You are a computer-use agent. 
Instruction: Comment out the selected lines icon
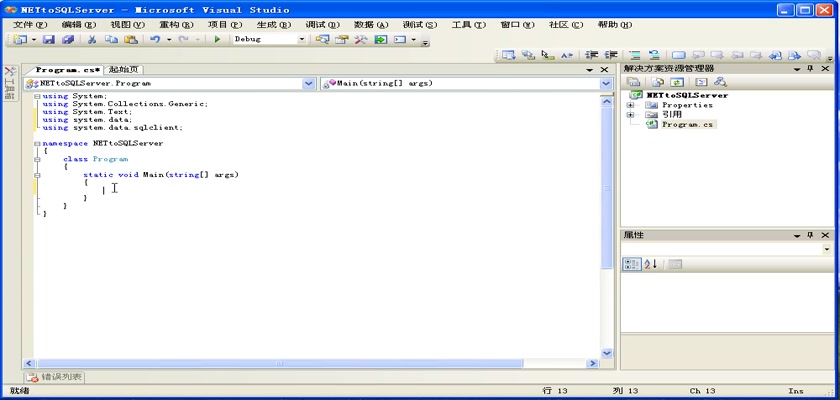pyautogui.click(x=635, y=55)
